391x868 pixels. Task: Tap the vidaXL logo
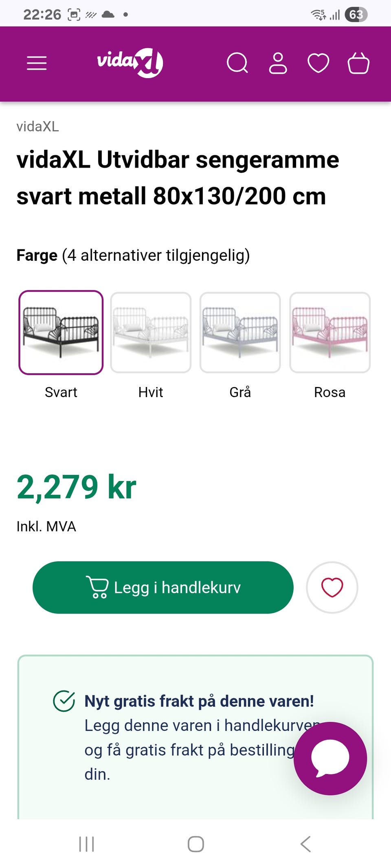coord(130,63)
